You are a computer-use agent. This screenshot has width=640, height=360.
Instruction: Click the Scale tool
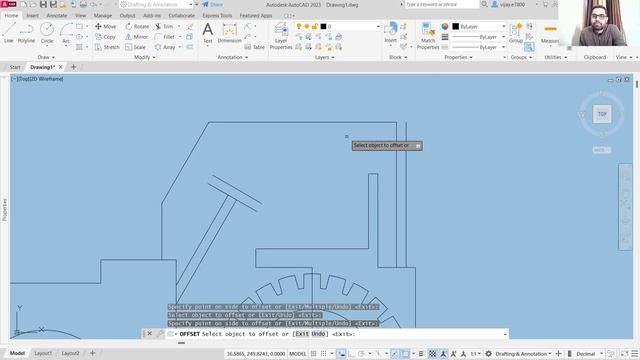pos(136,47)
